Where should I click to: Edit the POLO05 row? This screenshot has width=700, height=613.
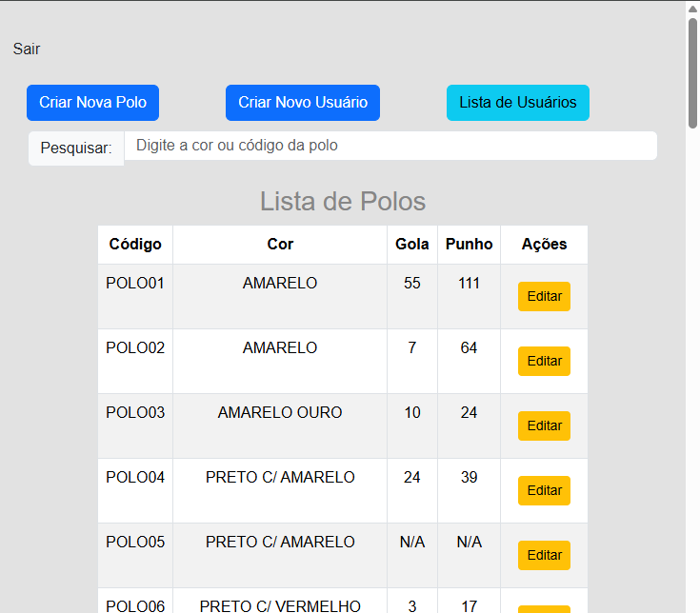click(x=544, y=555)
